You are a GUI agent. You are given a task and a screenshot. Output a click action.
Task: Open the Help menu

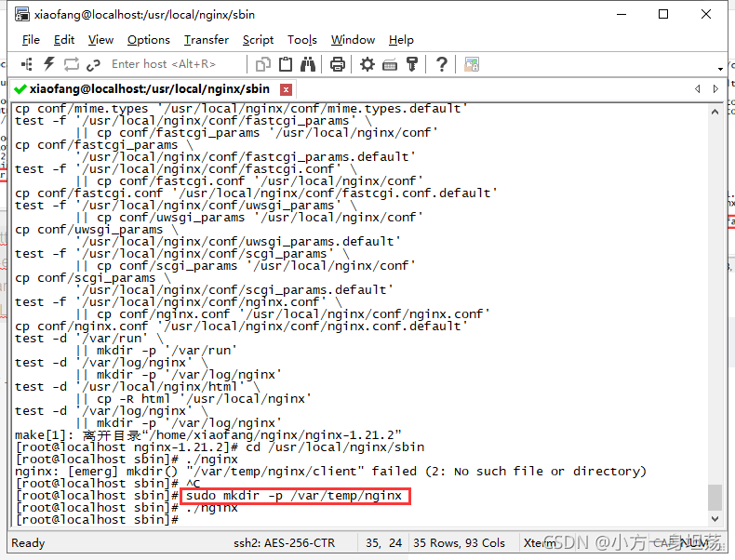coord(401,40)
